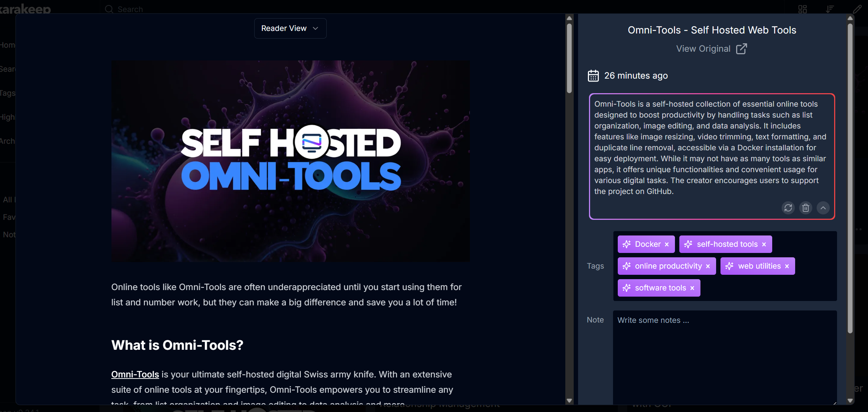
Task: Remove the web utilities tag
Action: [x=787, y=266]
